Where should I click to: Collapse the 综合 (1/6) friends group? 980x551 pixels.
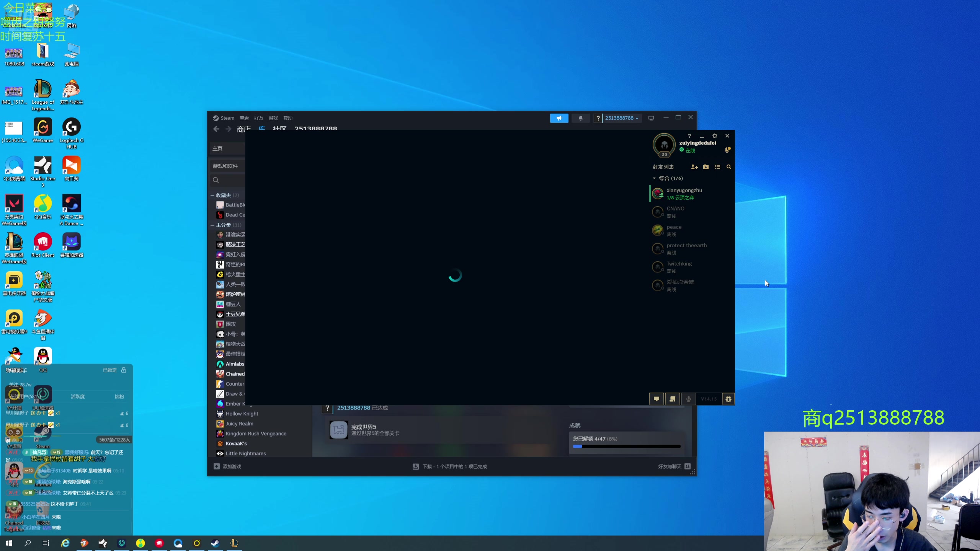point(654,178)
